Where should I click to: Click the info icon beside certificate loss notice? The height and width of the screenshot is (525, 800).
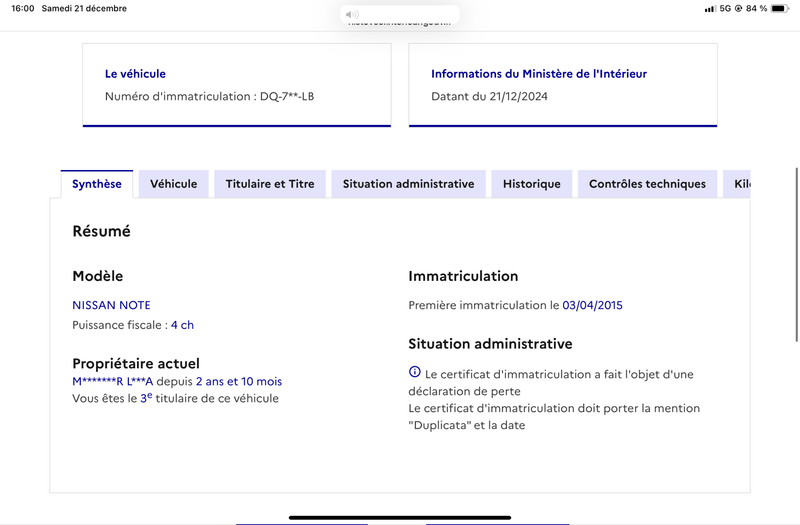click(415, 372)
